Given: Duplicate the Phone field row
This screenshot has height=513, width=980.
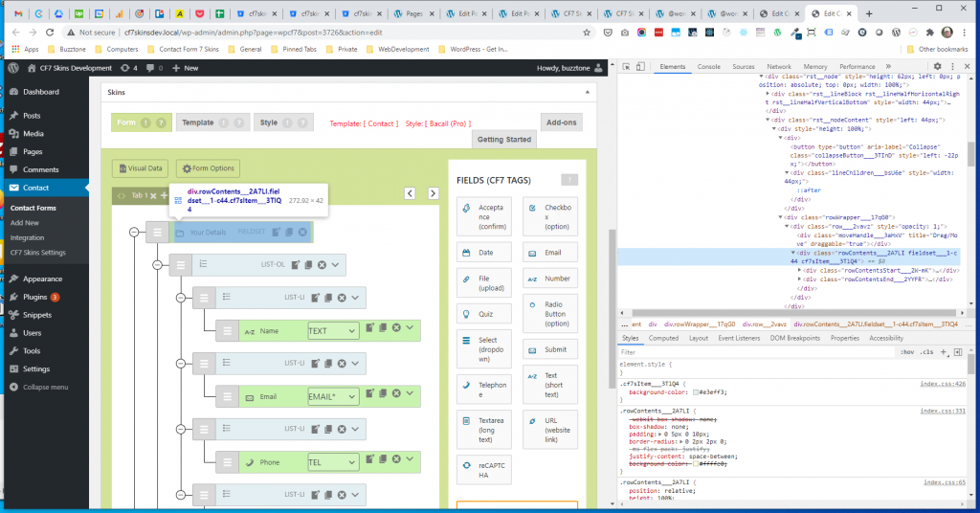Looking at the screenshot, I should click(x=382, y=461).
